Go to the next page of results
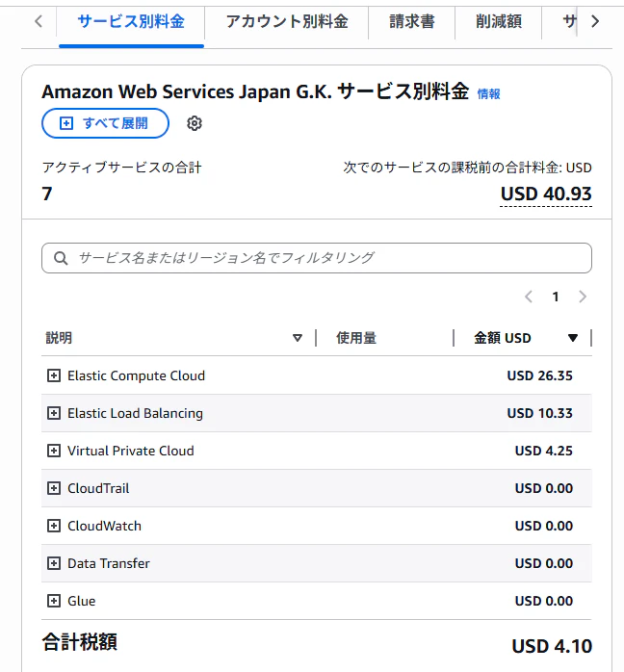Image resolution: width=624 pixels, height=672 pixels. (582, 297)
